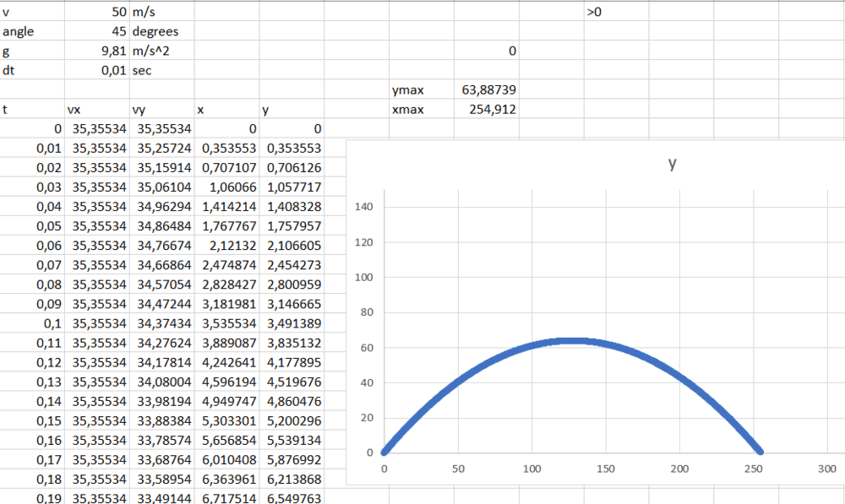845x504 pixels.
Task: Click the dt value cell 0,01
Action: 97,70
